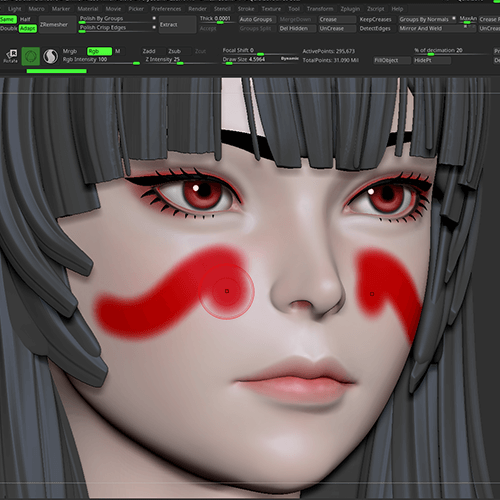Open the Material menu
500x500 pixels.
coord(88,9)
